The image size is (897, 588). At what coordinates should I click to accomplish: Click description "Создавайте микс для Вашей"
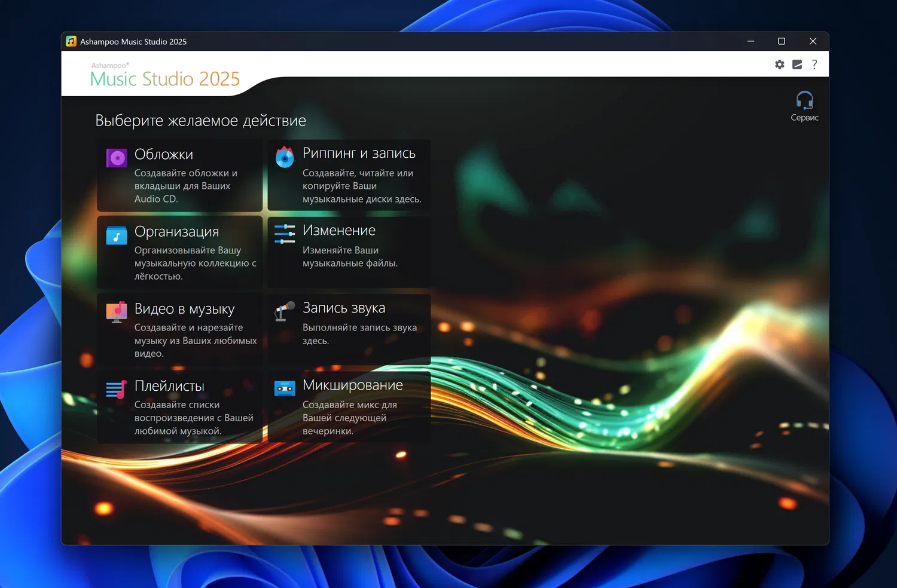coord(350,418)
